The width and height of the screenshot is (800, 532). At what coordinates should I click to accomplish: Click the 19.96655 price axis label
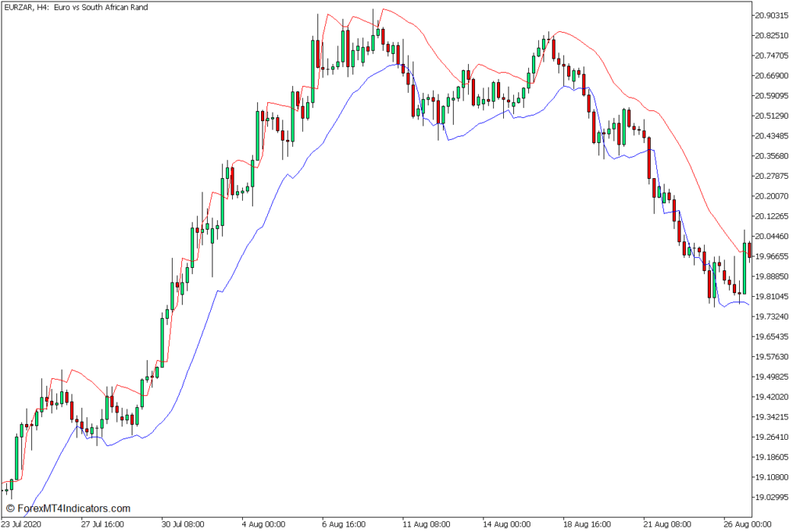click(774, 256)
